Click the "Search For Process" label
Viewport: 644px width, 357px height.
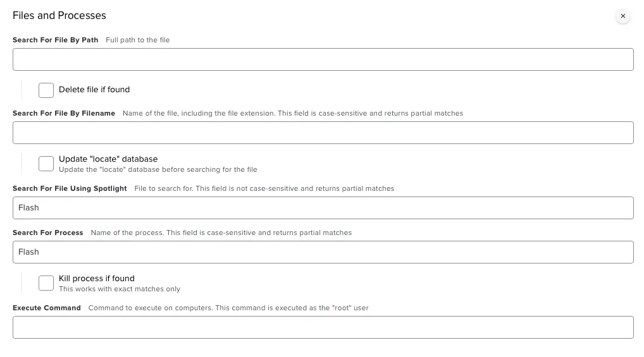coord(48,233)
